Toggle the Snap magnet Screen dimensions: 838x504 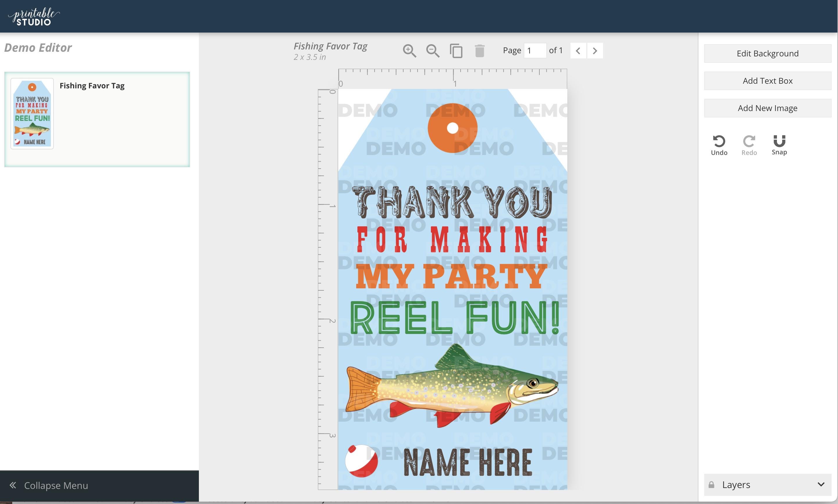(x=779, y=145)
